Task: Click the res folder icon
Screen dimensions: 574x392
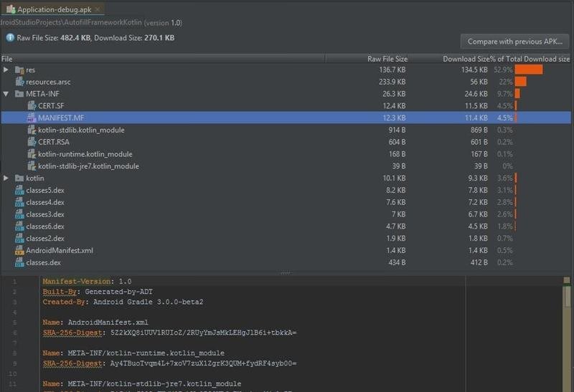Action: [19, 70]
